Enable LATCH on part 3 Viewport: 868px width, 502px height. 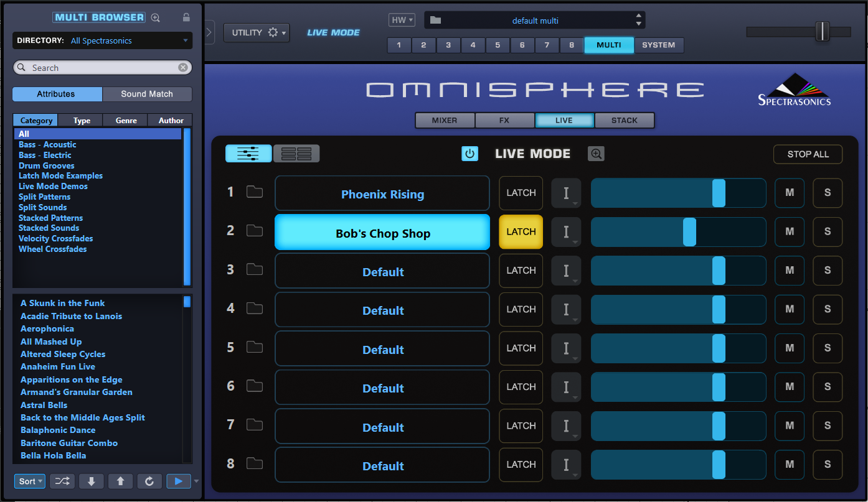(x=521, y=271)
